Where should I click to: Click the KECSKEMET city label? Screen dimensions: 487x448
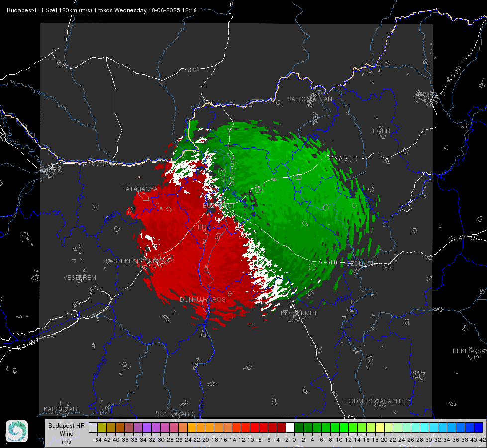(299, 313)
